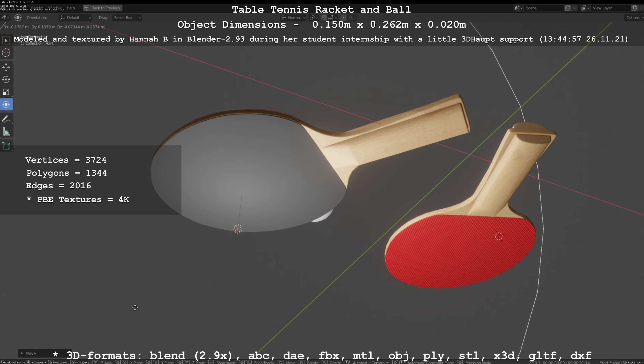Click the Scene name field
644x364 pixels.
point(544,8)
